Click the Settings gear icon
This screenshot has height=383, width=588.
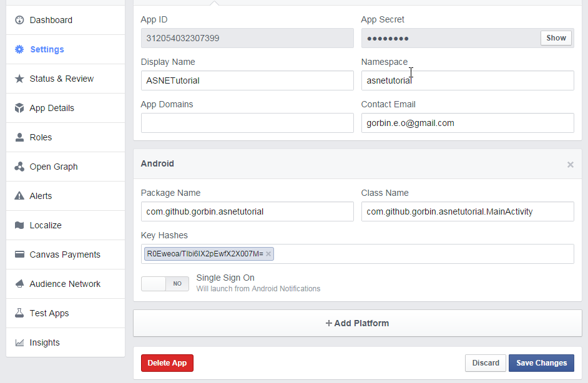19,49
